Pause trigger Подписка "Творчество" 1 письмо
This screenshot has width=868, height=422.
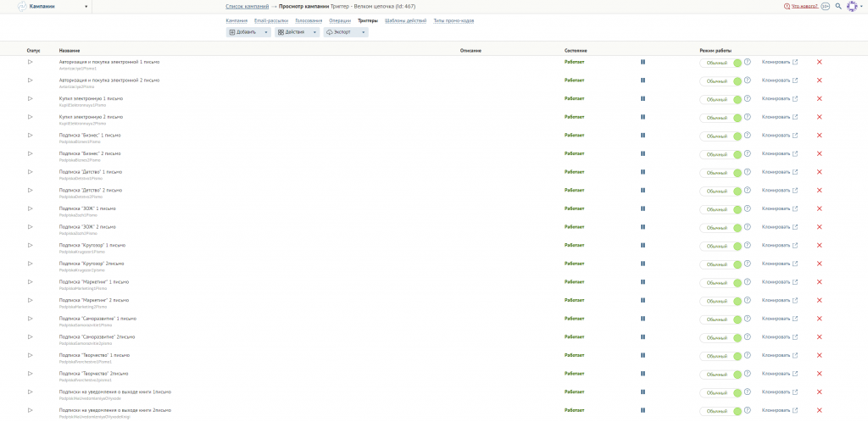643,355
